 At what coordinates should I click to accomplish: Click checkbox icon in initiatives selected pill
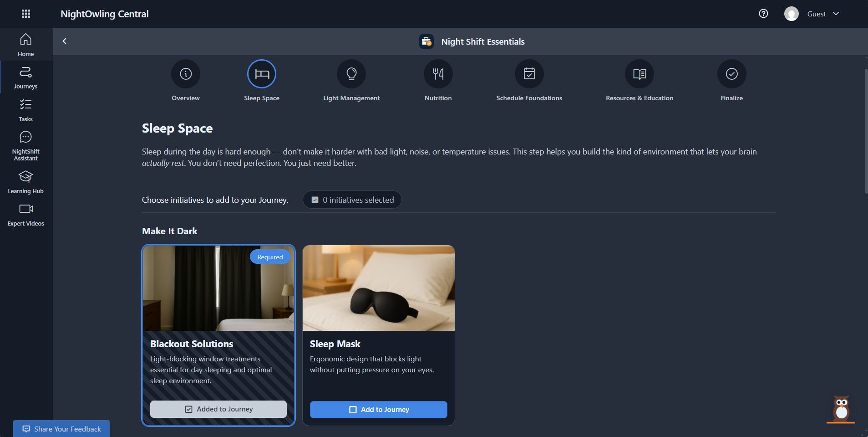[x=315, y=200]
